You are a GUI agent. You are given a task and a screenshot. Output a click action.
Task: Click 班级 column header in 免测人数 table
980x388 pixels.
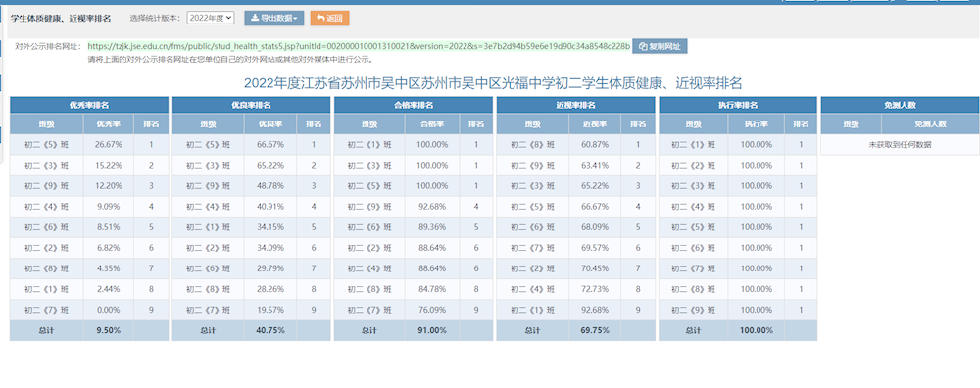pos(852,124)
